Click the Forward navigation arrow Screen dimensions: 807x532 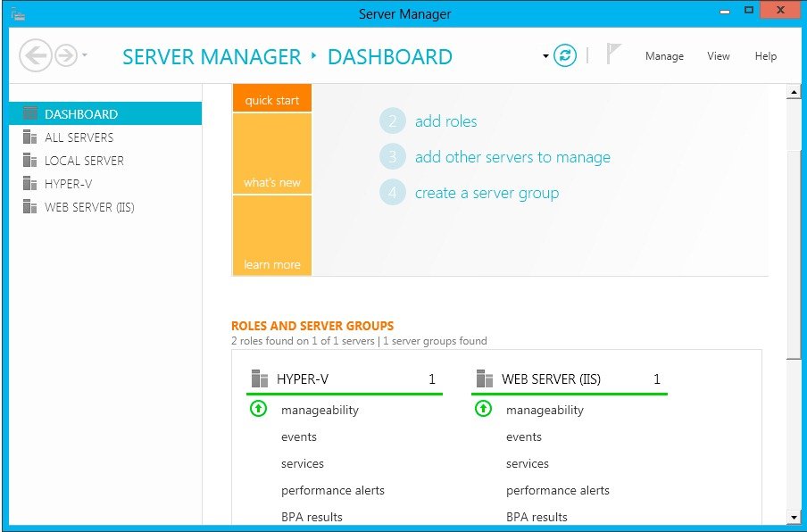coord(66,55)
